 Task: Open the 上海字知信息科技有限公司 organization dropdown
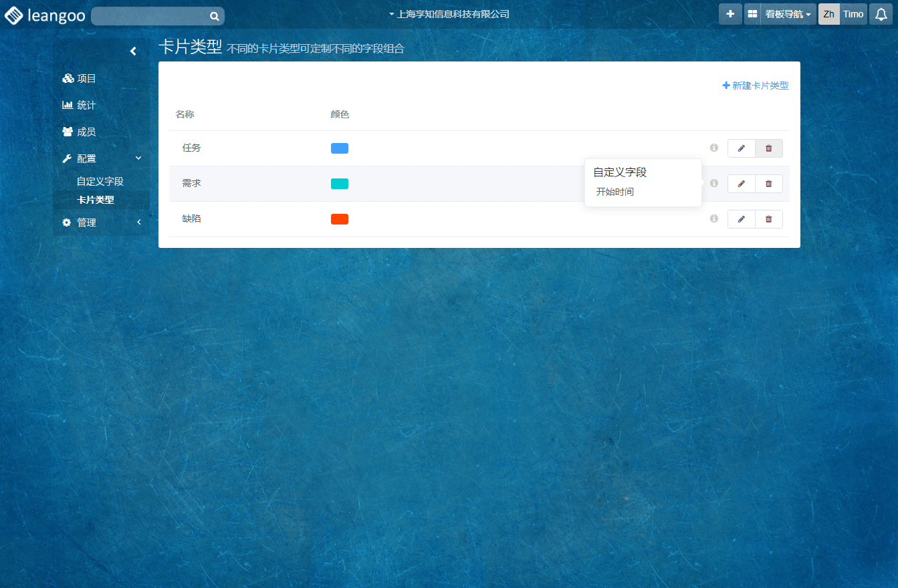coord(449,14)
